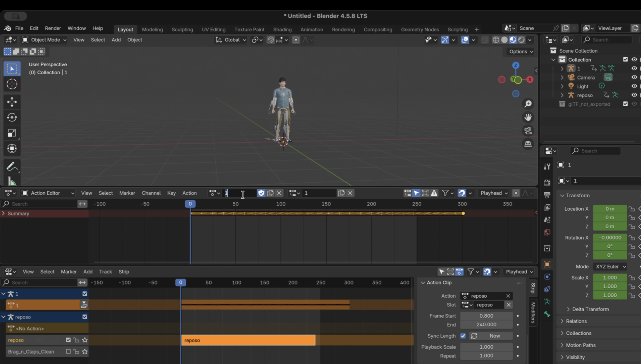Uncheck Sync Length checkbox
Screen dimensions: 641x364
pos(463,336)
